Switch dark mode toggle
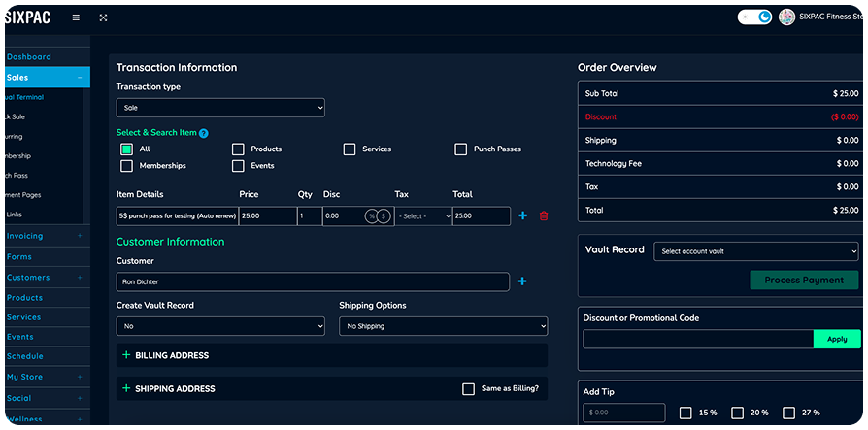This screenshot has width=868, height=430. pyautogui.click(x=754, y=17)
